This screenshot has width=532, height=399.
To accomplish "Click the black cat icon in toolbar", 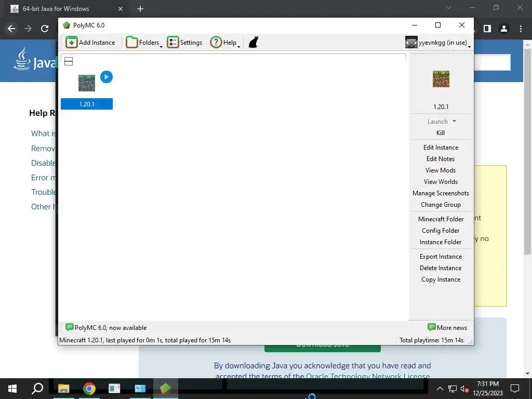I will point(254,43).
